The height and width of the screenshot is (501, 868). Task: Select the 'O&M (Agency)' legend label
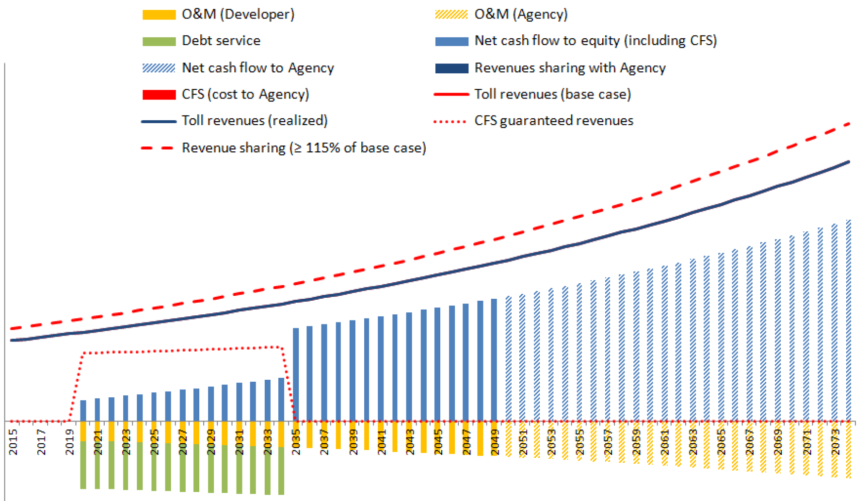(521, 15)
